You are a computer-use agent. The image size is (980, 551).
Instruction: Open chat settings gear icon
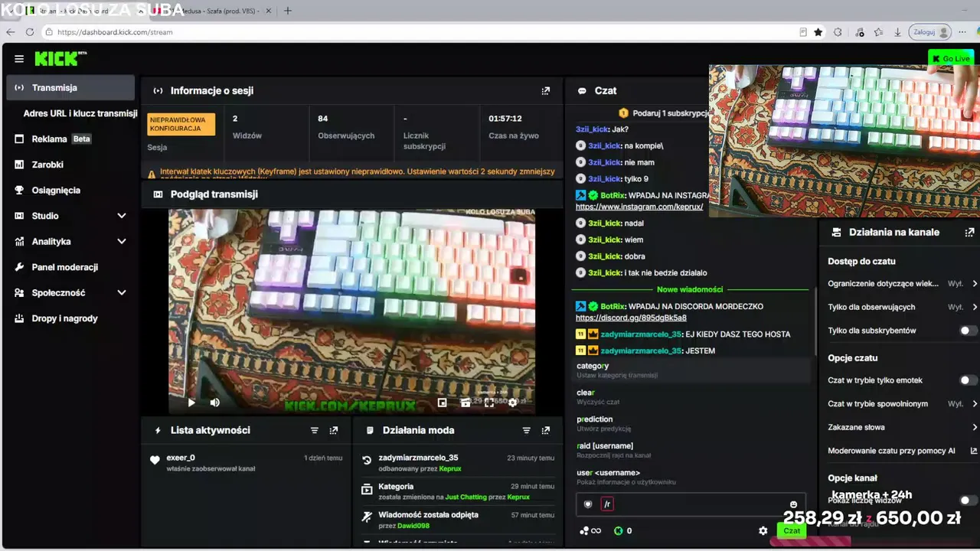tap(763, 530)
